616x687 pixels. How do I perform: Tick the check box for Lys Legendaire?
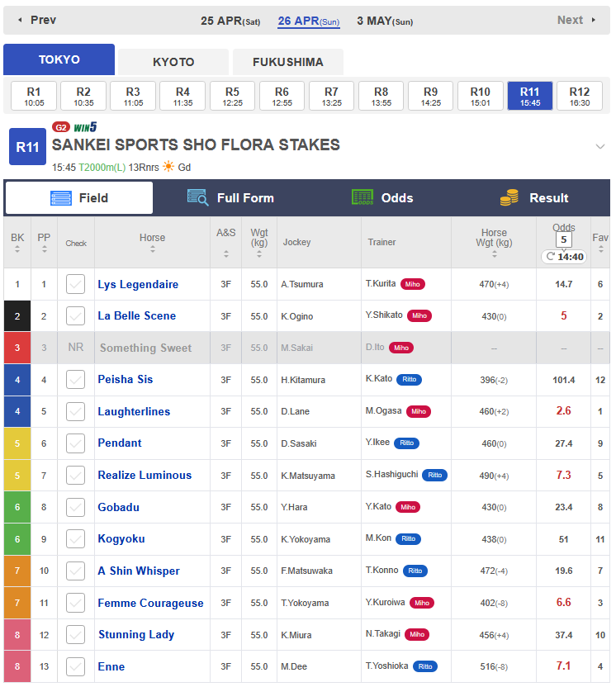(x=75, y=284)
